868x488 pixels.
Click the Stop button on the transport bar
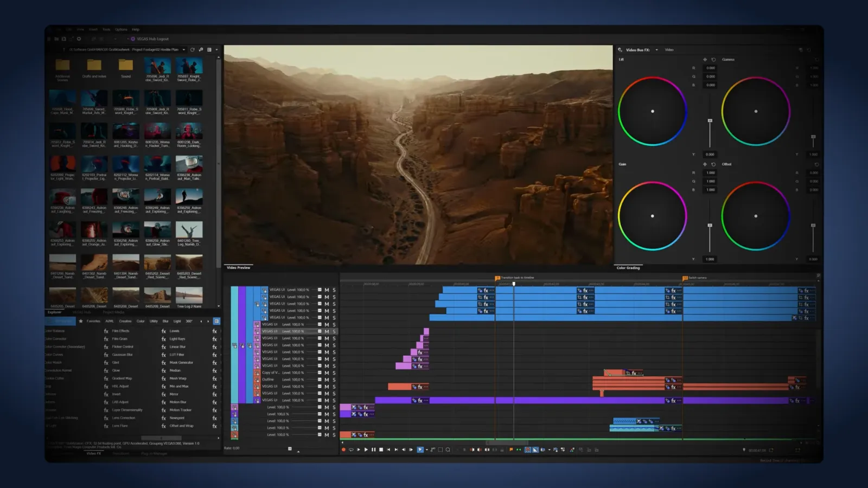click(x=381, y=450)
